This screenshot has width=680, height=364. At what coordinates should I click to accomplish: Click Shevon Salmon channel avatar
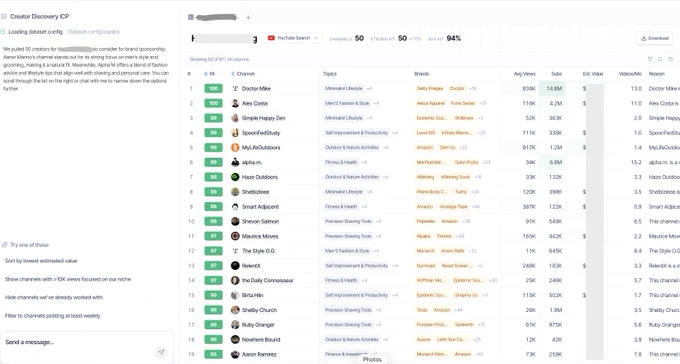click(x=235, y=221)
